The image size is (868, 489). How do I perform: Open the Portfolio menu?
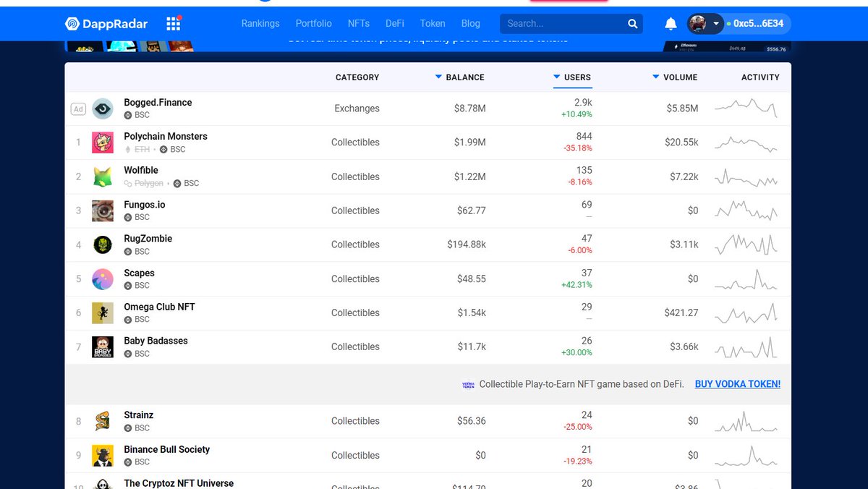pyautogui.click(x=314, y=24)
